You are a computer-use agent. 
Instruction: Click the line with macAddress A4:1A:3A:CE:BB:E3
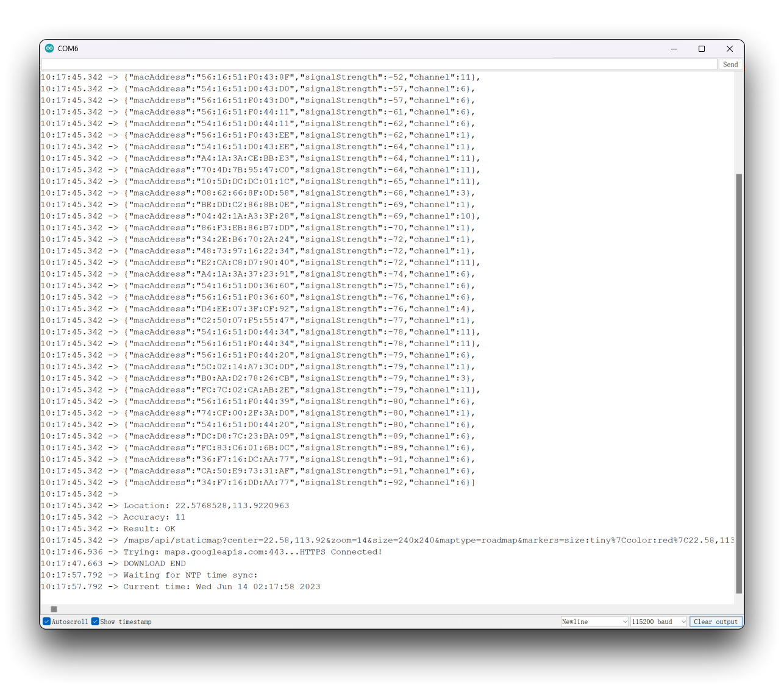point(260,158)
